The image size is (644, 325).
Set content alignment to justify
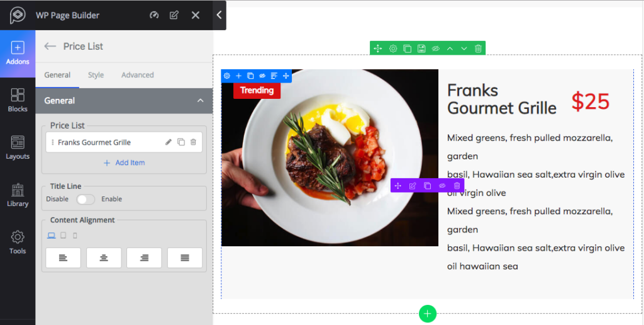click(185, 258)
